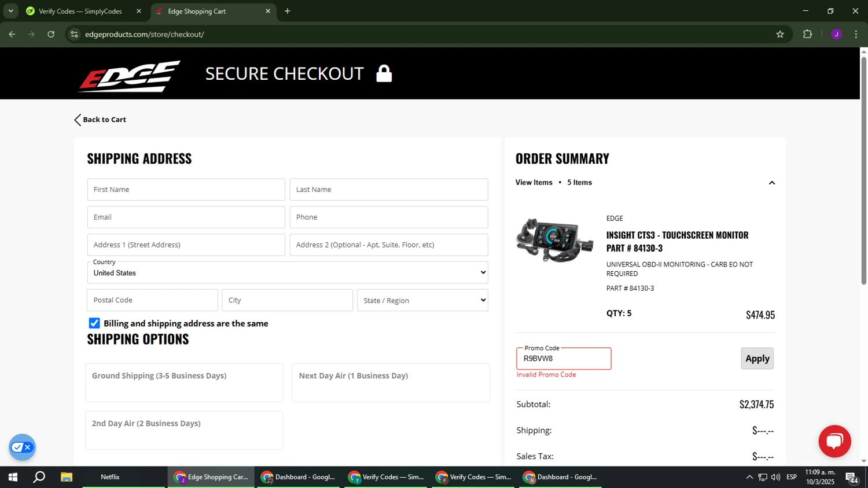Open the network icon in system tray
Viewport: 868px width, 488px height.
click(x=763, y=477)
